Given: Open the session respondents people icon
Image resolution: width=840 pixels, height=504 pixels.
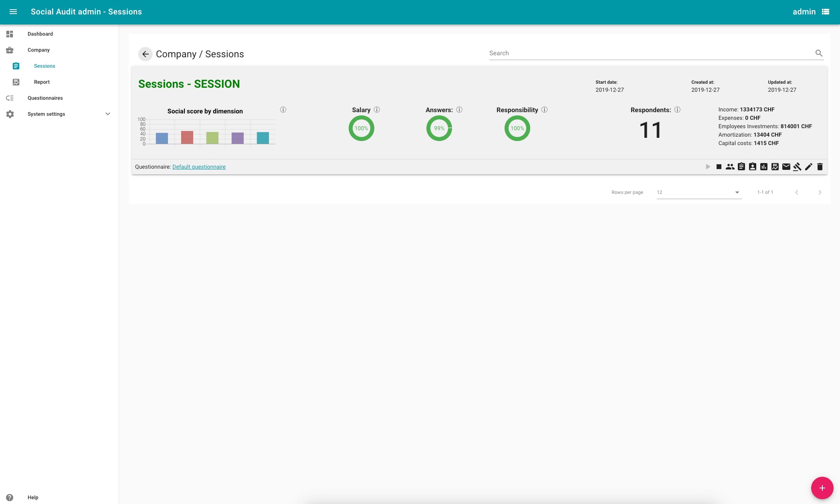Looking at the screenshot, I should (730, 167).
